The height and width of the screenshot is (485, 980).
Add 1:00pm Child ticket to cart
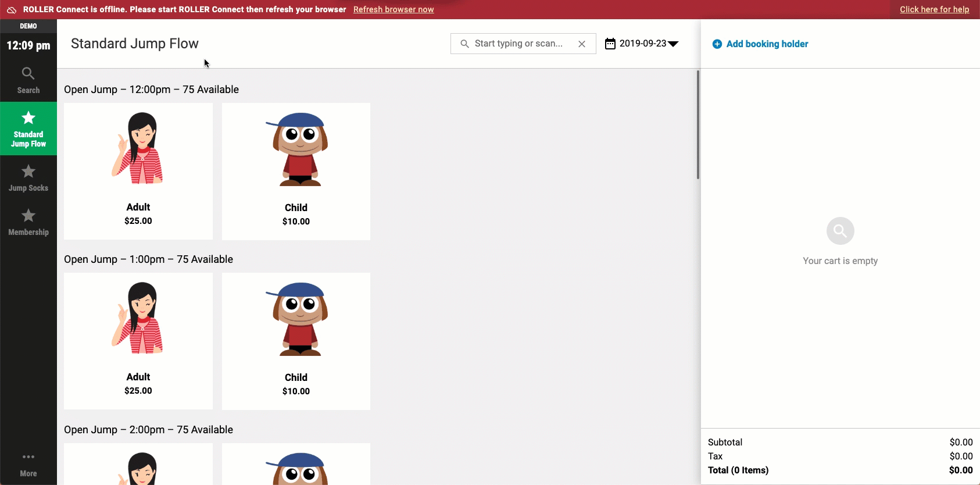coord(296,341)
